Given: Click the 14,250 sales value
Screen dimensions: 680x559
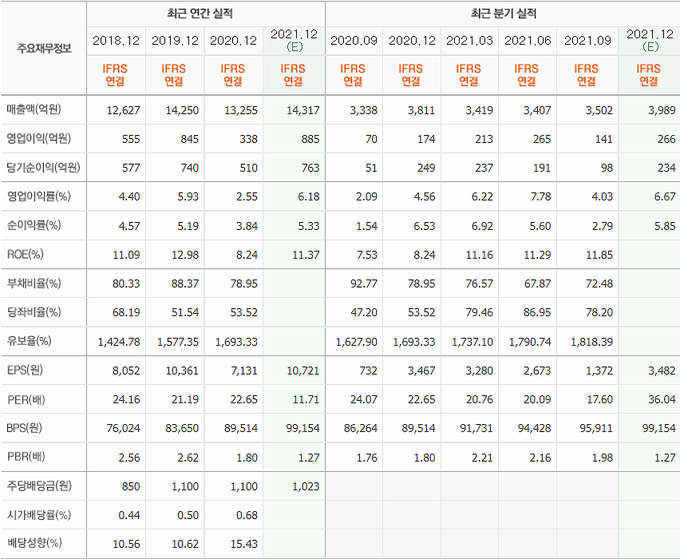Looking at the screenshot, I should (182, 111).
